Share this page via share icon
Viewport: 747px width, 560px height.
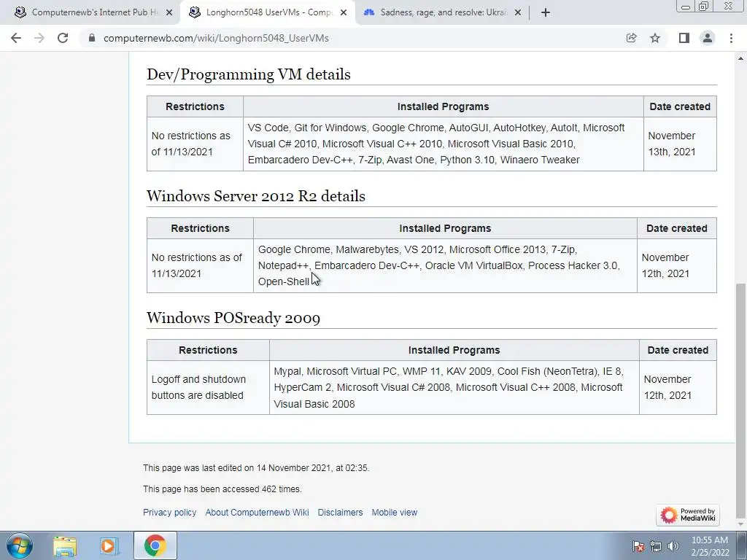tap(631, 38)
